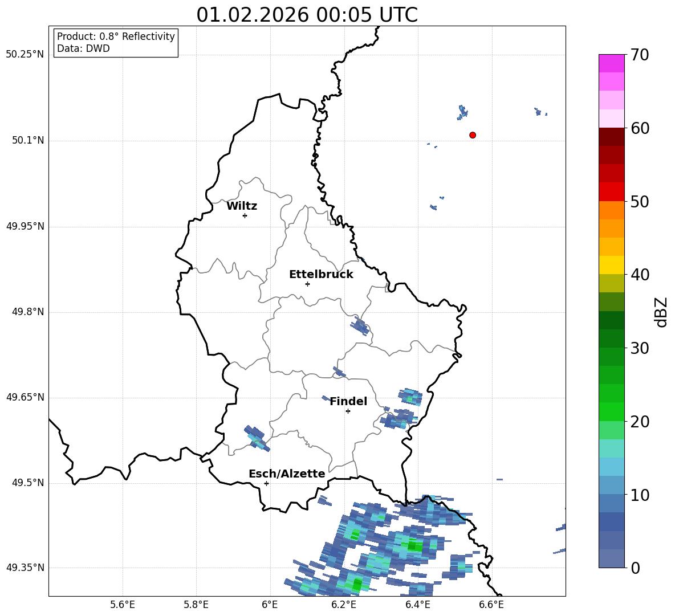Click the title '01.02.2026 00:05 UTC'
The height and width of the screenshot is (616, 675).
pyautogui.click(x=307, y=15)
